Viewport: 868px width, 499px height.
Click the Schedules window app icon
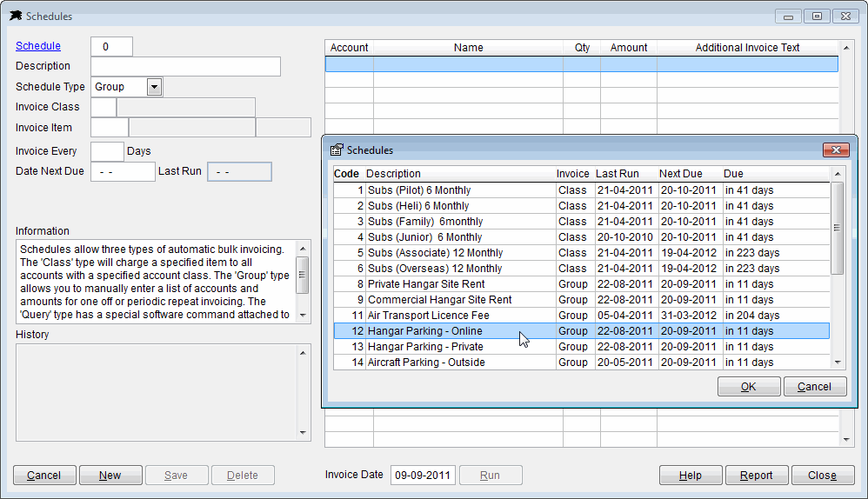pyautogui.click(x=16, y=16)
